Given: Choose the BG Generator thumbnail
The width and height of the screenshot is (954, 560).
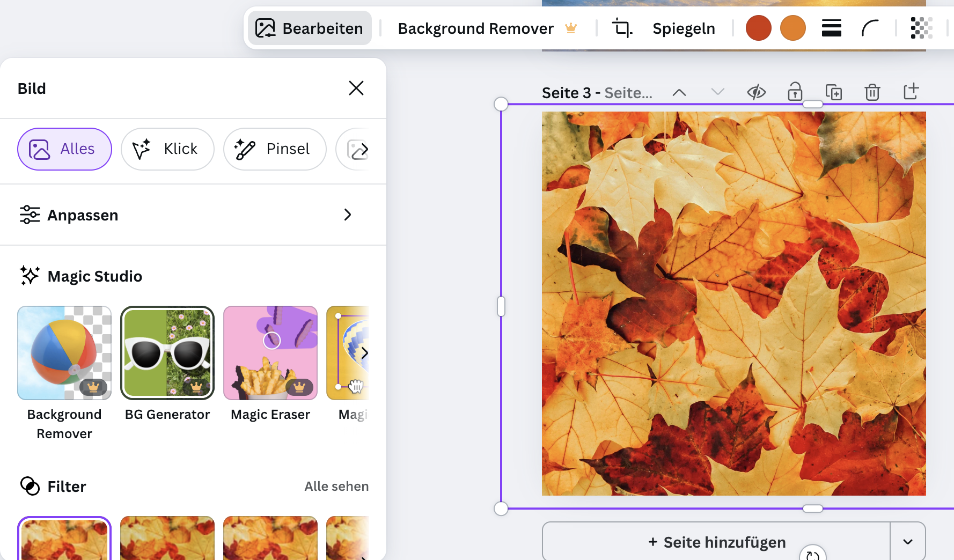Looking at the screenshot, I should [167, 353].
